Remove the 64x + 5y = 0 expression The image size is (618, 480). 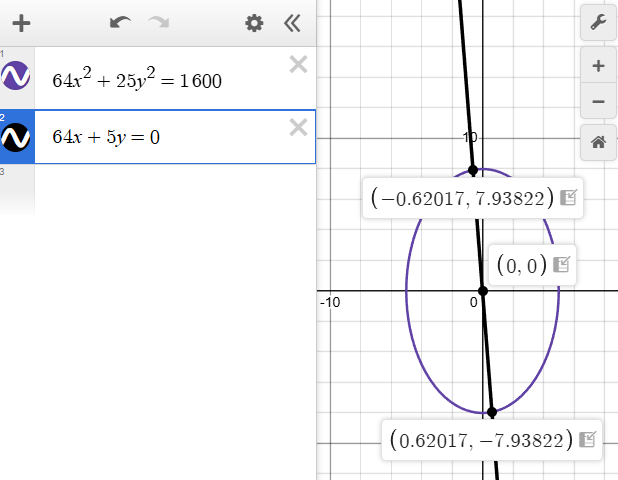click(x=297, y=126)
